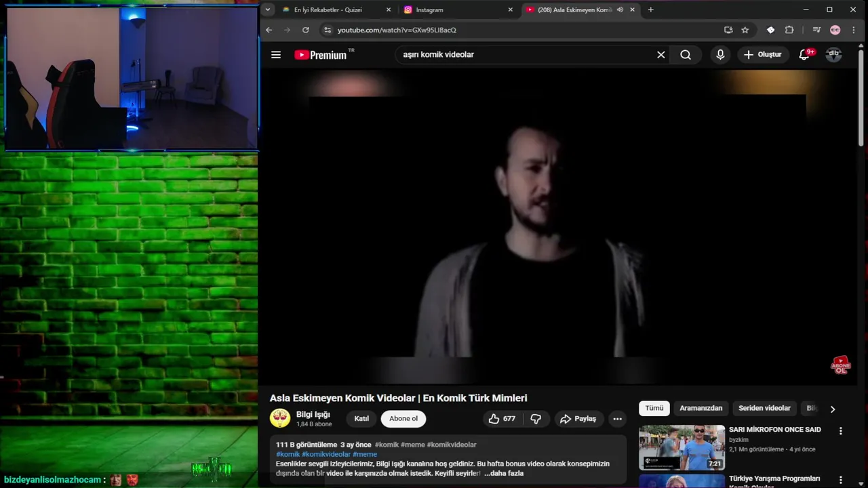Open menu for SARI MİKROFON ONCE SAID video
The image size is (868, 488).
click(x=841, y=431)
